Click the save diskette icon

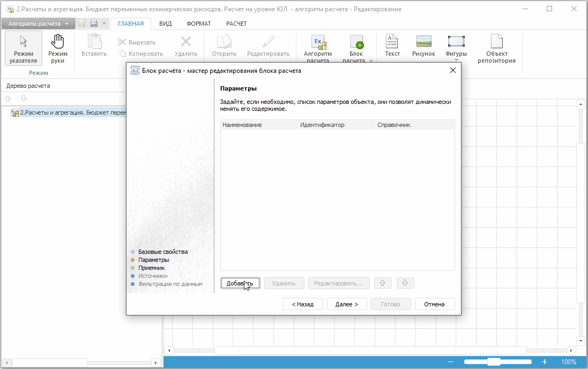[81, 23]
